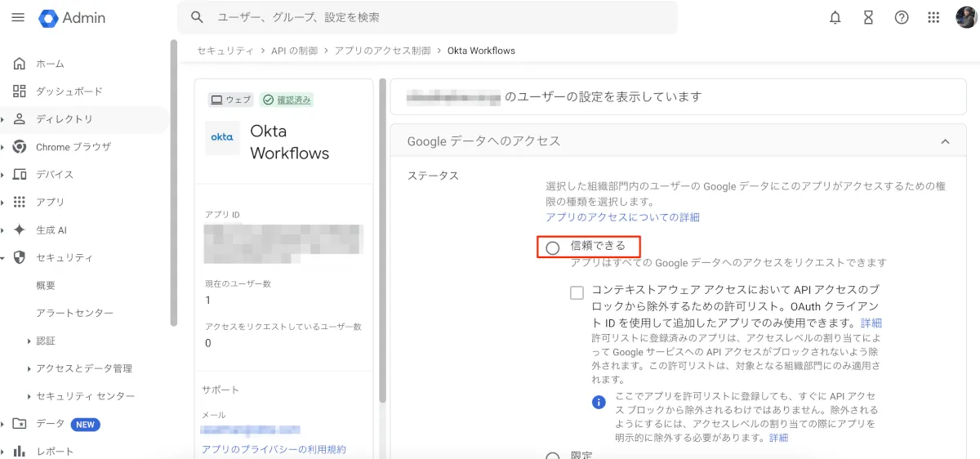Image resolution: width=980 pixels, height=459 pixels.
Task: Click the Okta logo thumbnail
Action: click(222, 137)
